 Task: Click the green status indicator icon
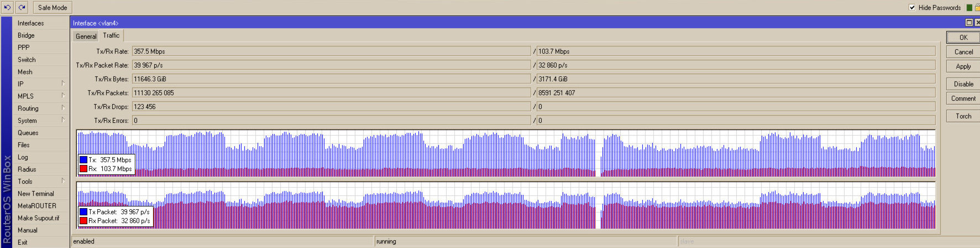tap(969, 8)
